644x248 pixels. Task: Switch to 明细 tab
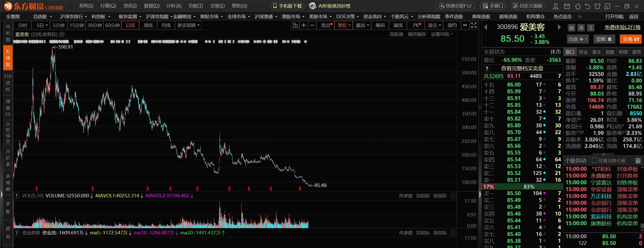(623, 52)
